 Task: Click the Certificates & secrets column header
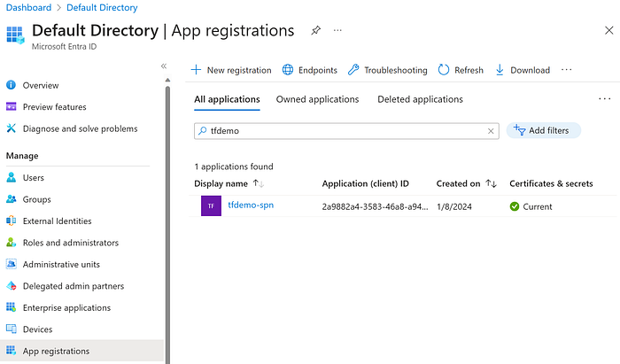click(x=551, y=183)
